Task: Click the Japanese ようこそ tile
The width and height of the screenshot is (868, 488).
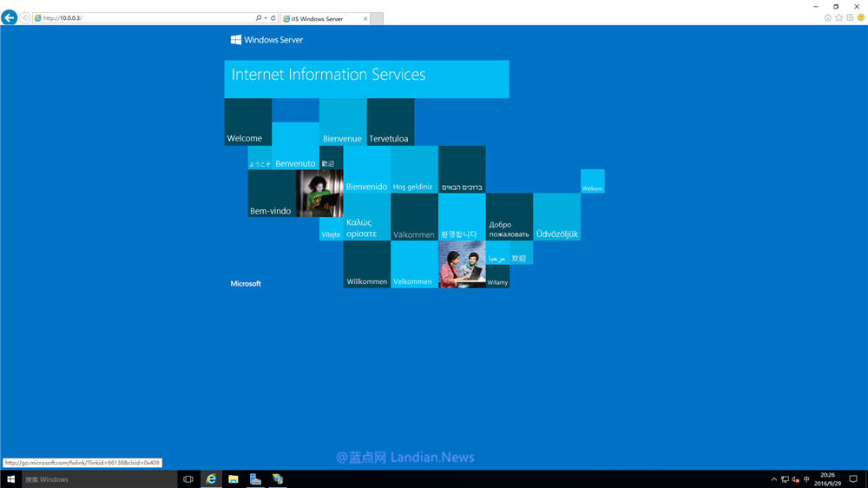Action: point(260,158)
